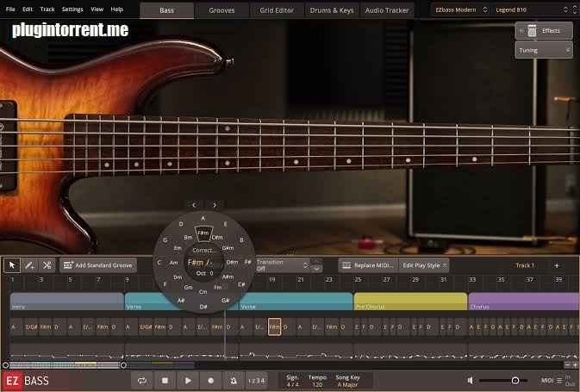Screen dimensions: 580x392
Task: Toggle the metronome
Action: pos(234,380)
